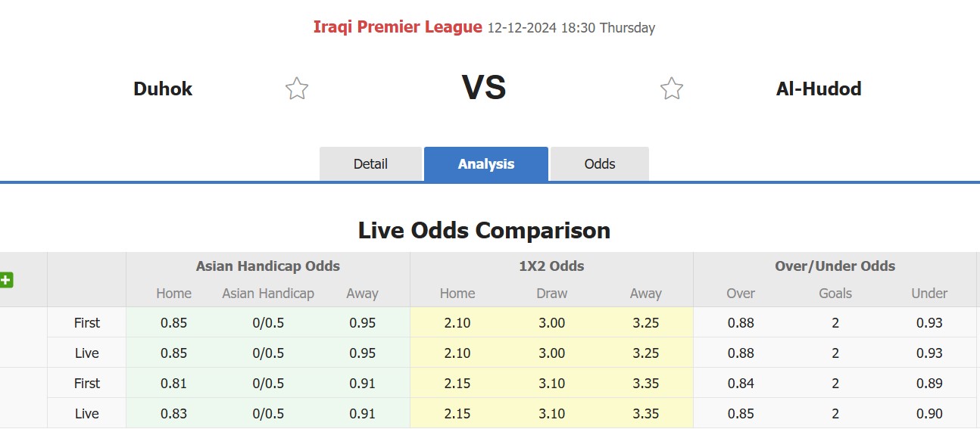
Task: Select first-row draw odds 3.00
Action: pyautogui.click(x=551, y=323)
